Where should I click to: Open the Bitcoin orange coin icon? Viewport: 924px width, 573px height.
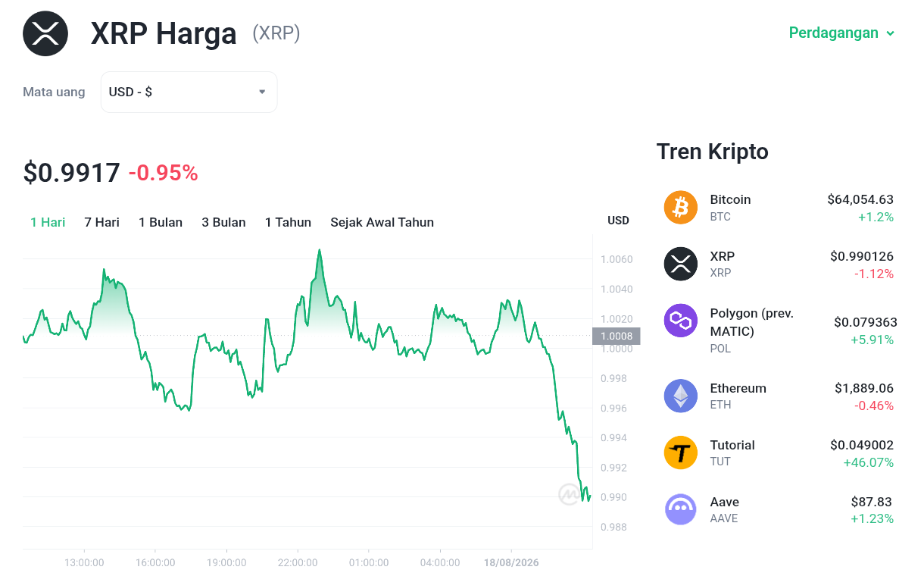point(680,207)
